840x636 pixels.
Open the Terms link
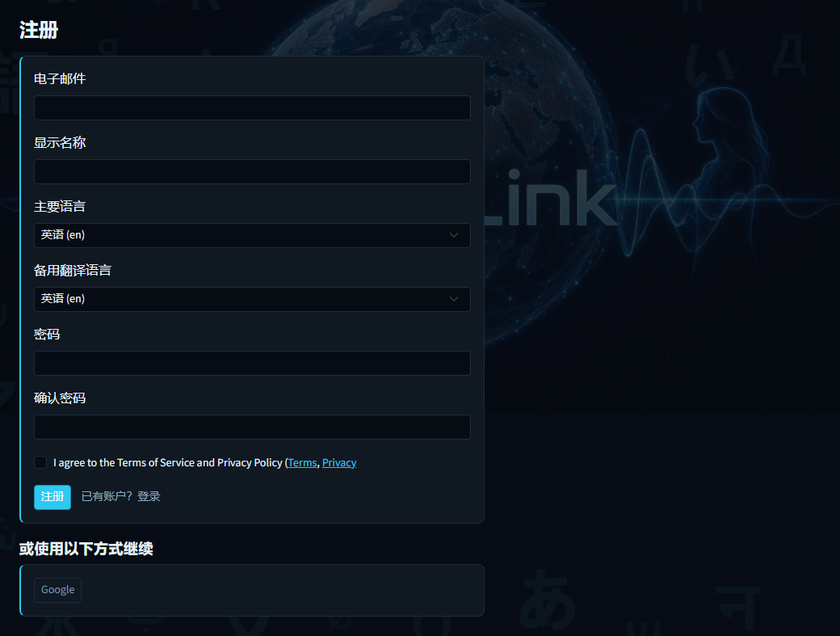coord(302,462)
